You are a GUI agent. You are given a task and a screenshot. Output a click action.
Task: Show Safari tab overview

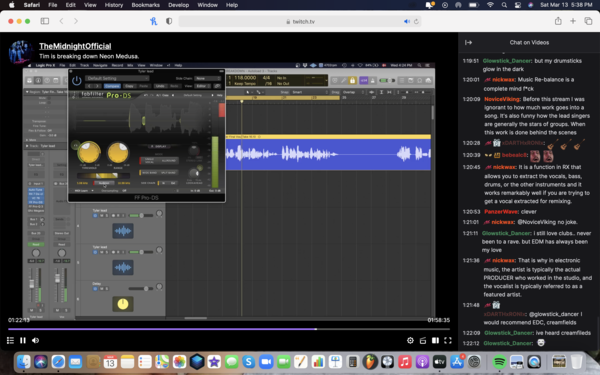point(588,21)
